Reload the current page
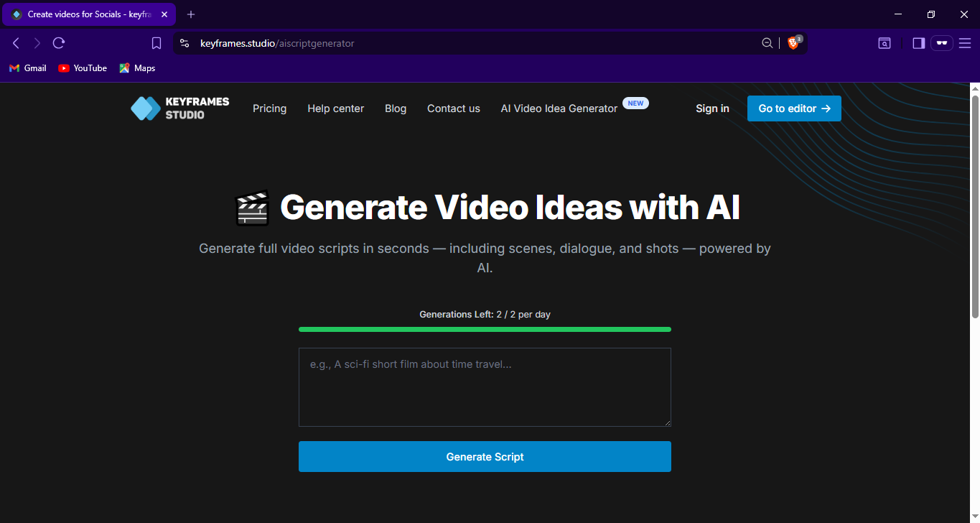Image resolution: width=980 pixels, height=523 pixels. 59,43
